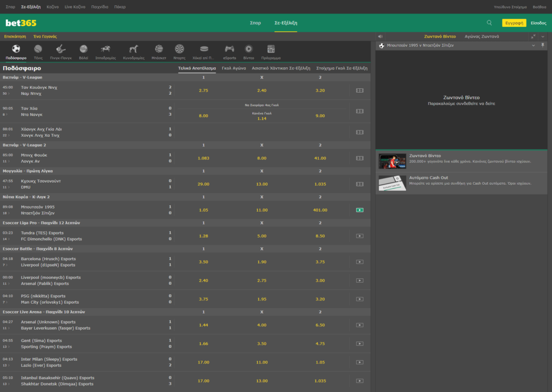Image resolution: width=552 pixels, height=392 pixels.
Task: Select Κανένα Γκολ odds 1.14
Action: 261,116
